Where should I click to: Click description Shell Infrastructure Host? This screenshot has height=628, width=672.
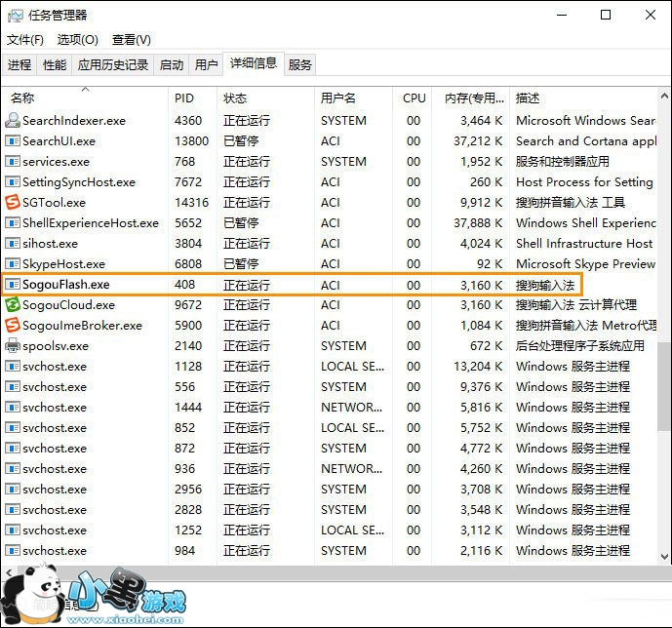click(584, 244)
